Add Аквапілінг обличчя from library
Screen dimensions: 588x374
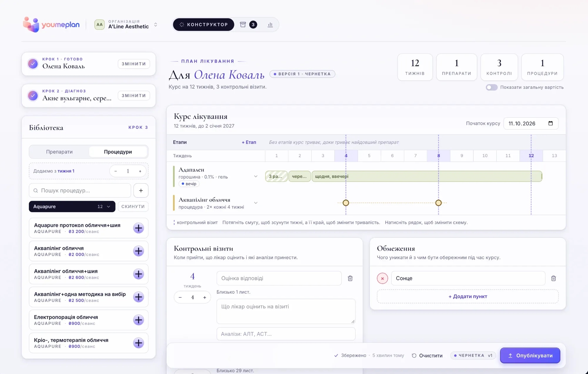pyautogui.click(x=138, y=251)
